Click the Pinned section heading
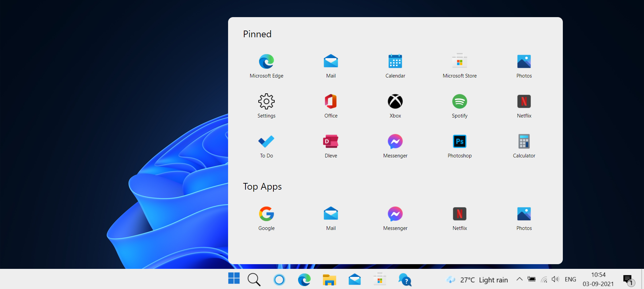This screenshot has height=289, width=644. pyautogui.click(x=257, y=34)
